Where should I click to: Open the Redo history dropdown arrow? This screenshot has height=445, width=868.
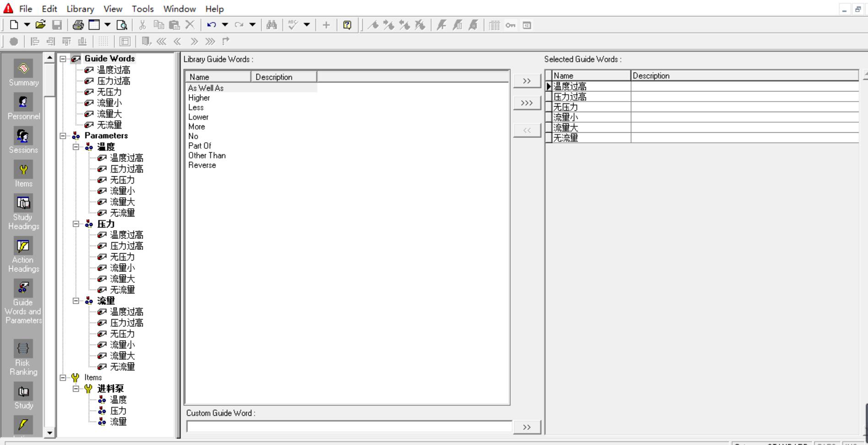click(x=252, y=25)
